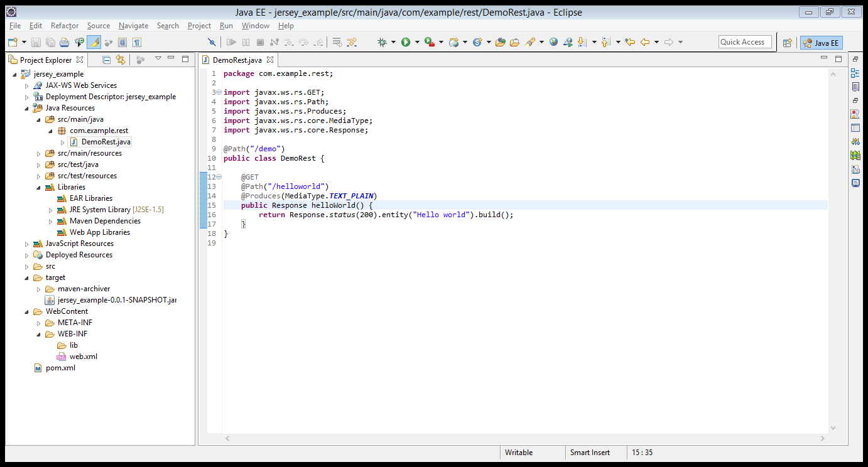Open the Web Browser globe icon
The image size is (868, 467).
point(553,42)
